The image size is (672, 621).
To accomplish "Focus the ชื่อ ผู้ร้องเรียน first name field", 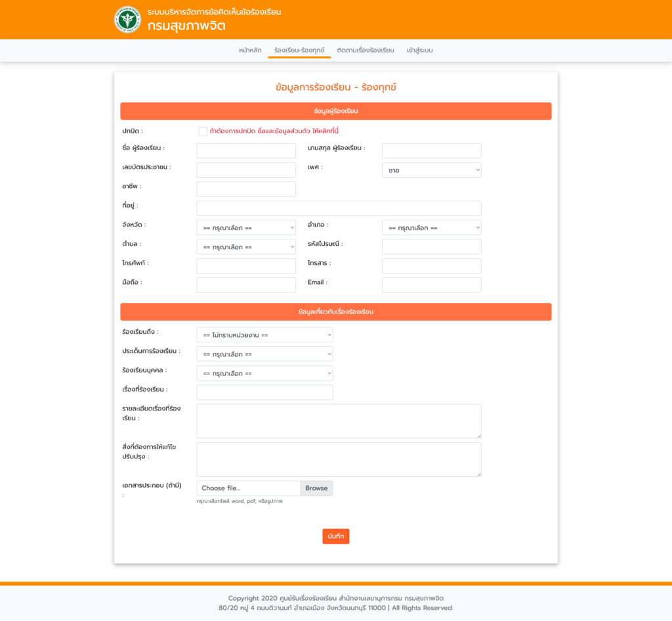I will (246, 151).
